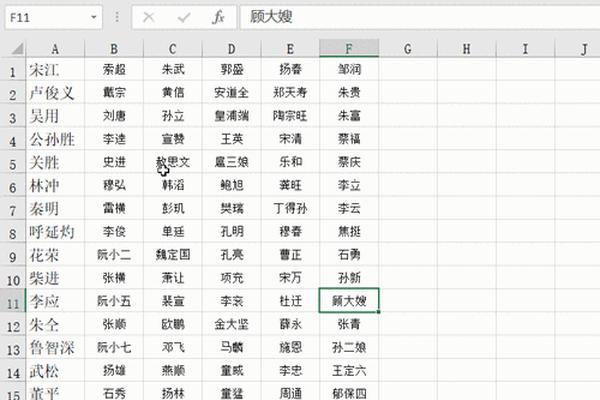Click cell containing 孙二娘
This screenshot has width=600, height=400.
click(x=349, y=348)
